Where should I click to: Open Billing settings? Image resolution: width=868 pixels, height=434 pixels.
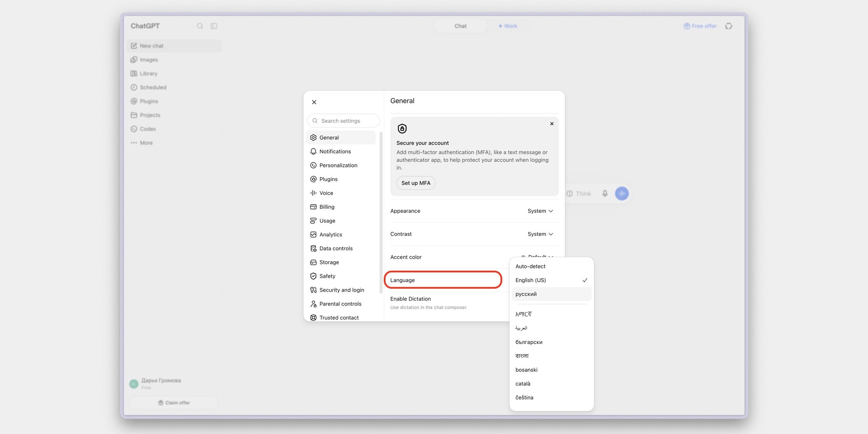(341, 207)
